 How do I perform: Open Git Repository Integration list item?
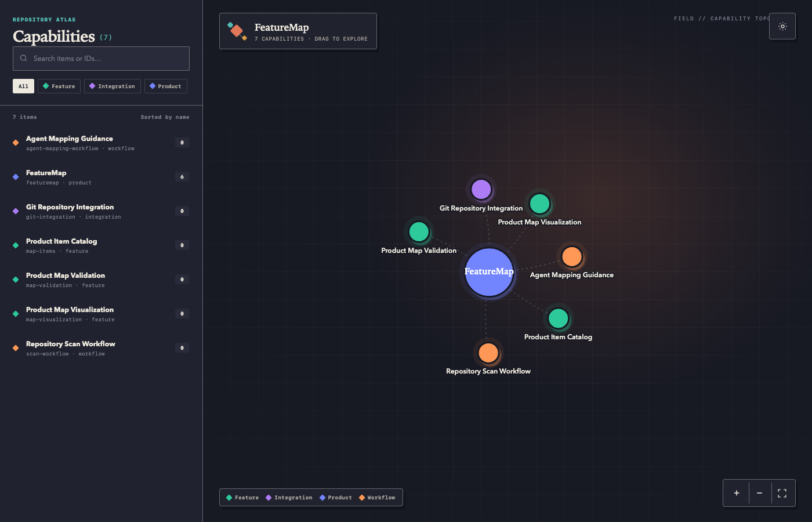coord(101,211)
